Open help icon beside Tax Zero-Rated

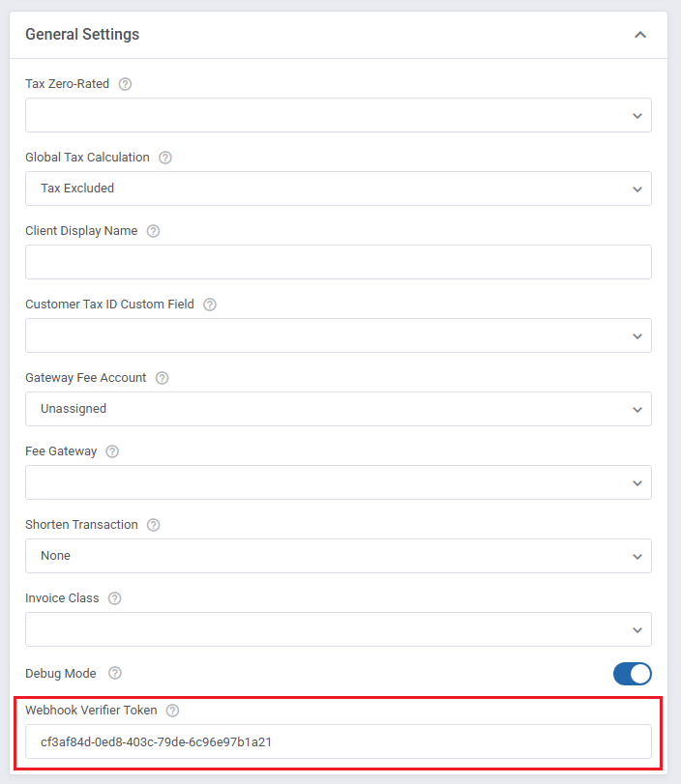[x=125, y=84]
